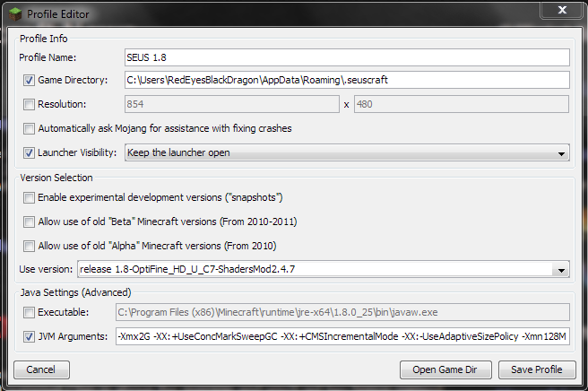Click the Profile Editor window title
The height and width of the screenshot is (391, 588).
click(x=57, y=14)
